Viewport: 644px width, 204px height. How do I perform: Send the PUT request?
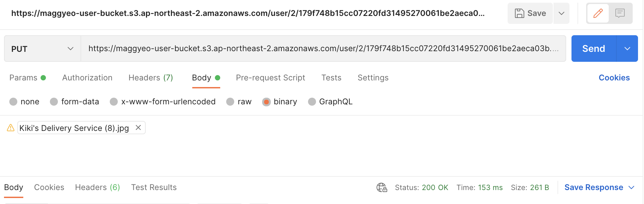(593, 49)
